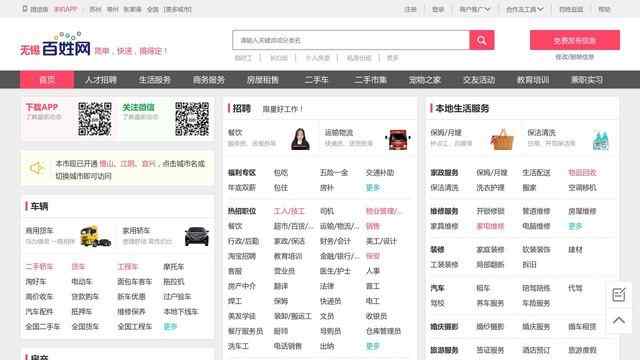Click the 工人/技工 hot job link
640x360 pixels.
pyautogui.click(x=289, y=211)
